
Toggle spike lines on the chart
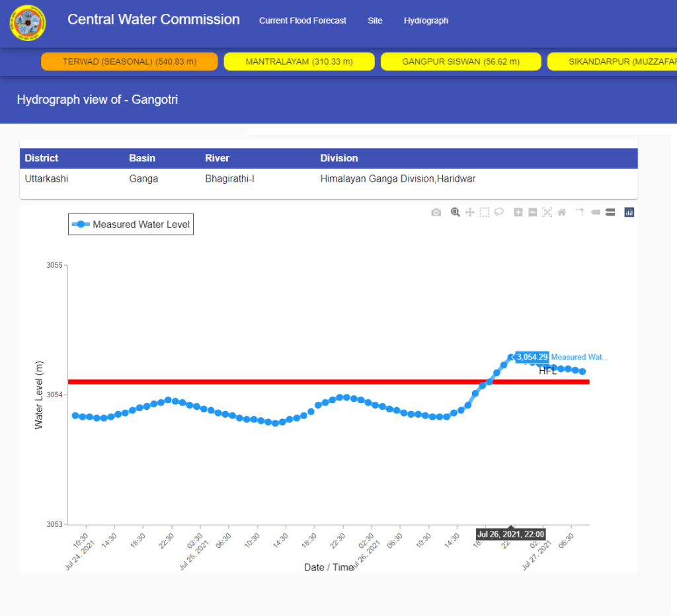point(580,212)
